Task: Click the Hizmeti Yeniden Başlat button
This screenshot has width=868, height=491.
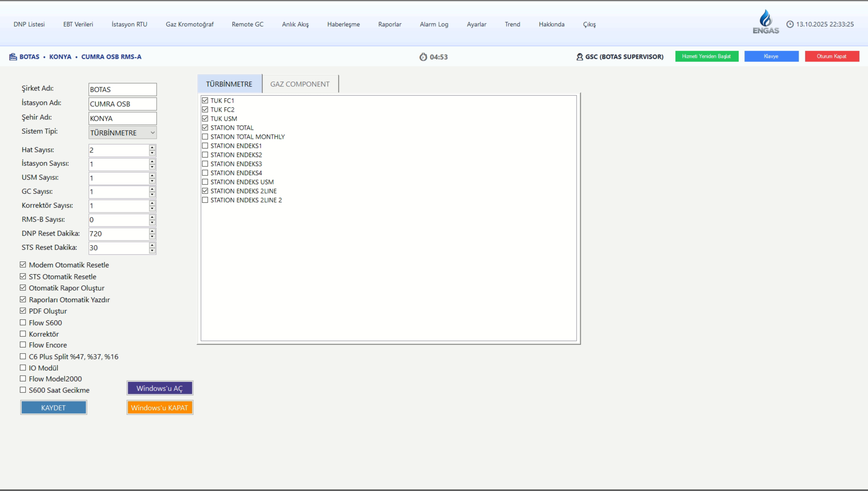Action: 707,56
